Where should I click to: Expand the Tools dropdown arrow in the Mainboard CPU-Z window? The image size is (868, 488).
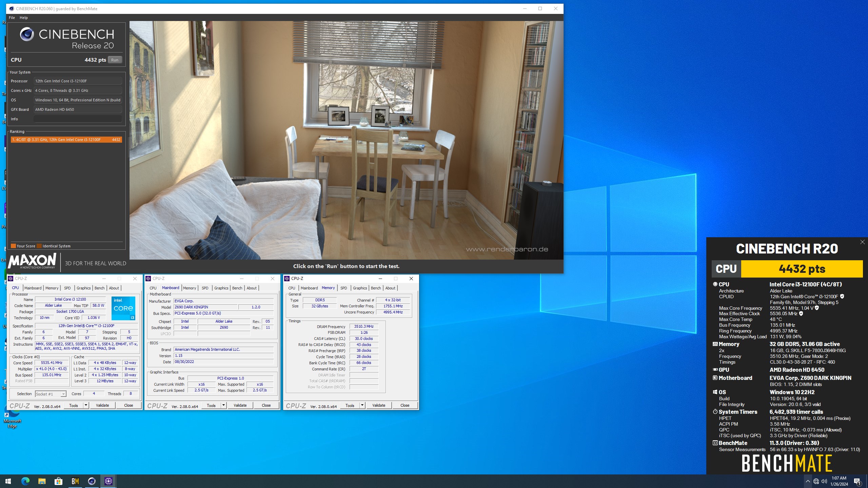point(224,405)
